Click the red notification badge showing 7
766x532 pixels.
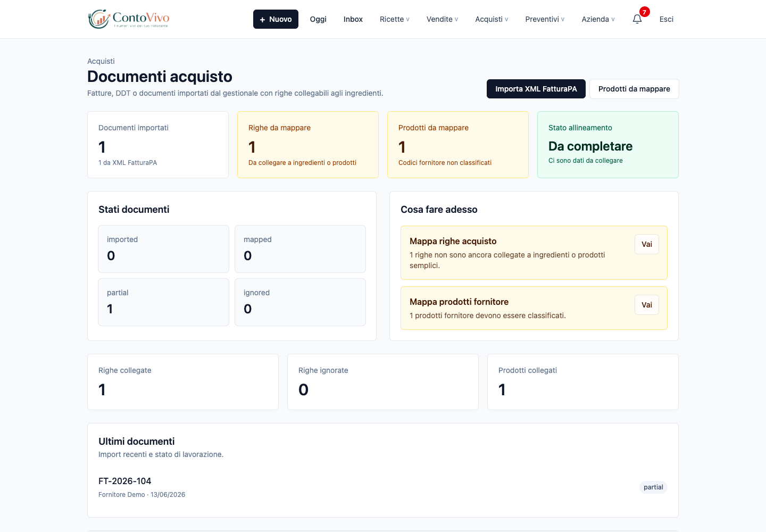[x=645, y=12]
